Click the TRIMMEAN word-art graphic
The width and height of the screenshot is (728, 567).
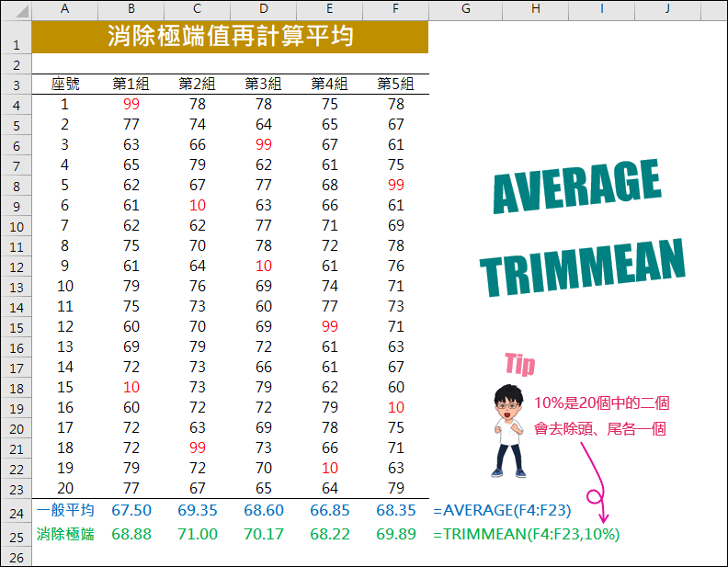pyautogui.click(x=582, y=267)
